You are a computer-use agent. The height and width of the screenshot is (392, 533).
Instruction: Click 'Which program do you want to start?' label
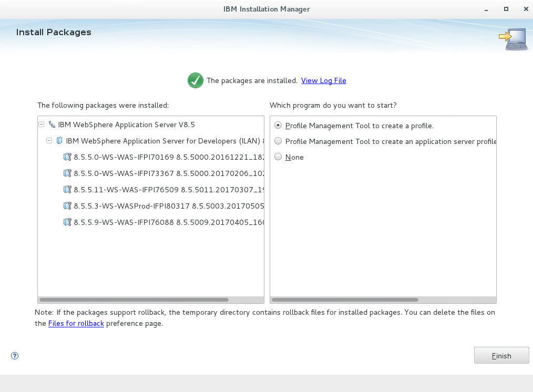click(x=333, y=105)
